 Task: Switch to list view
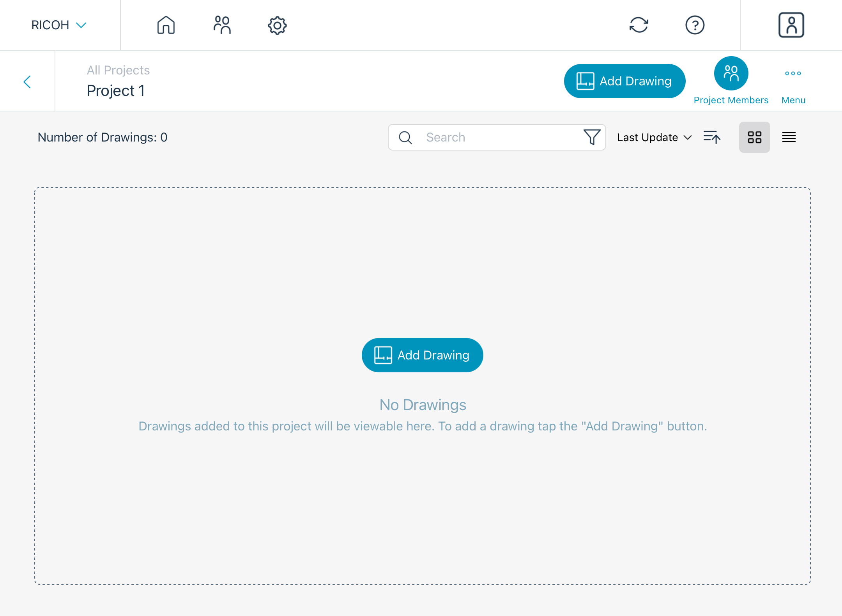[789, 137]
